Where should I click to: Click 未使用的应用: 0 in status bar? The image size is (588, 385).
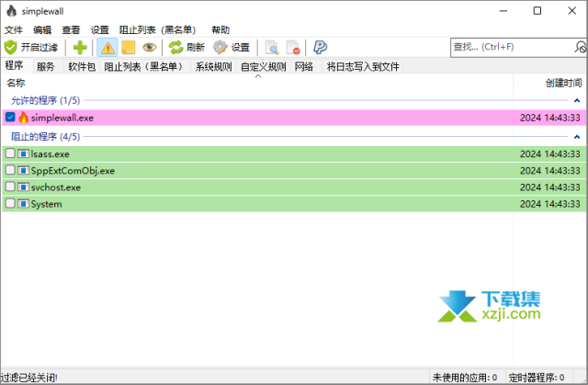(465, 377)
